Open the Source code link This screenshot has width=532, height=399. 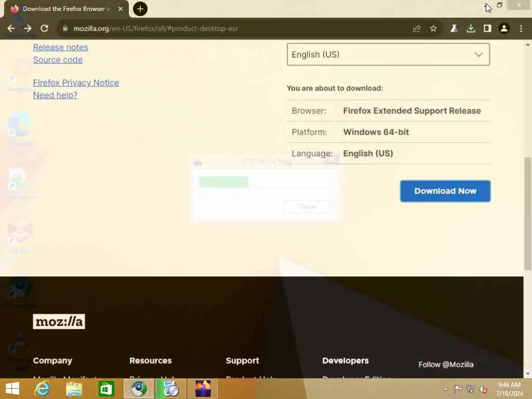tap(58, 60)
